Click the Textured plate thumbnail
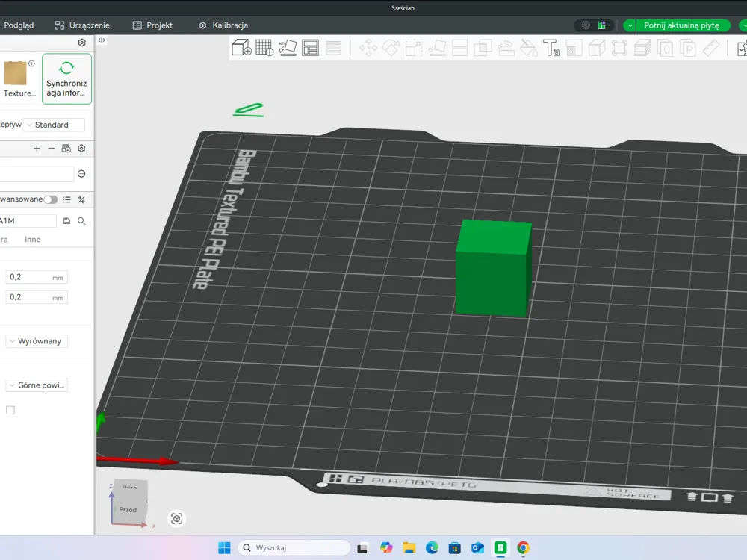Viewport: 747px width, 560px height. [x=15, y=73]
